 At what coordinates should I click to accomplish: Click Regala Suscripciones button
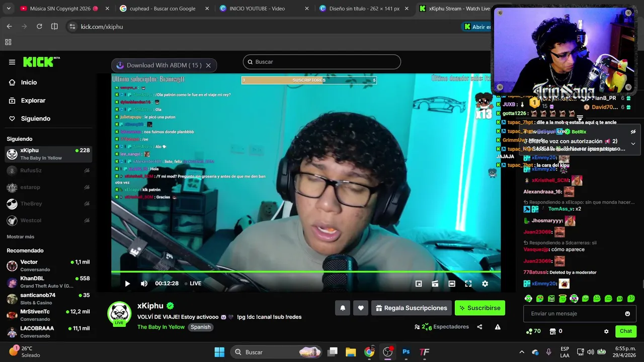(x=412, y=308)
